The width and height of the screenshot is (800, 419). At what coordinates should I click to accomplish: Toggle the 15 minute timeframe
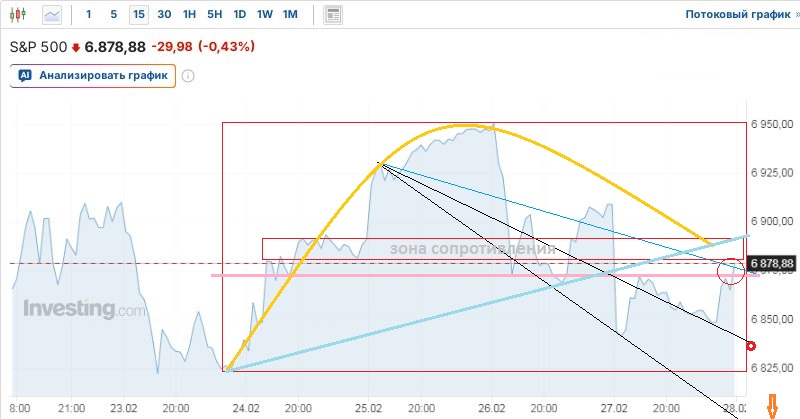coord(138,15)
